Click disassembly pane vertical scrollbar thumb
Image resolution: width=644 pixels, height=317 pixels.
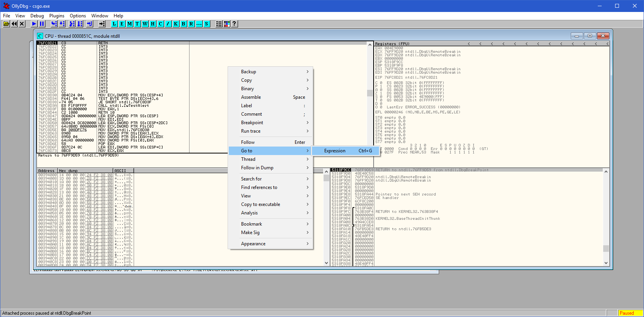point(370,93)
